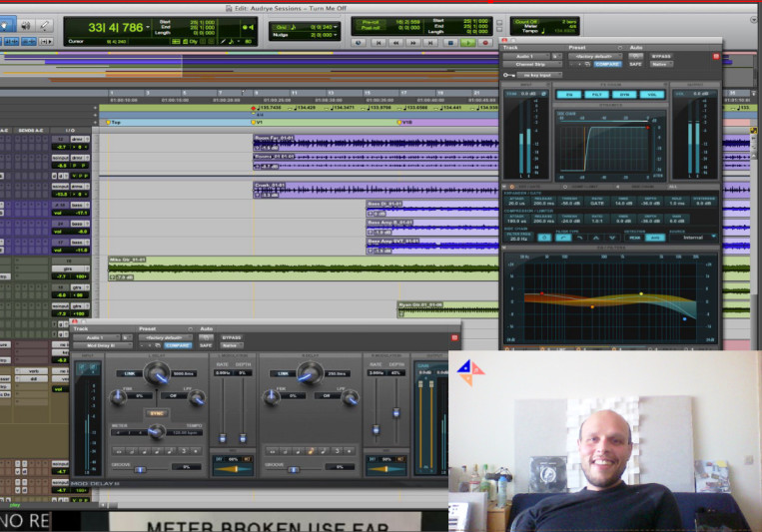The height and width of the screenshot is (532, 762).
Task: Adjust the R Modulation Depth fader
Action: click(x=396, y=413)
